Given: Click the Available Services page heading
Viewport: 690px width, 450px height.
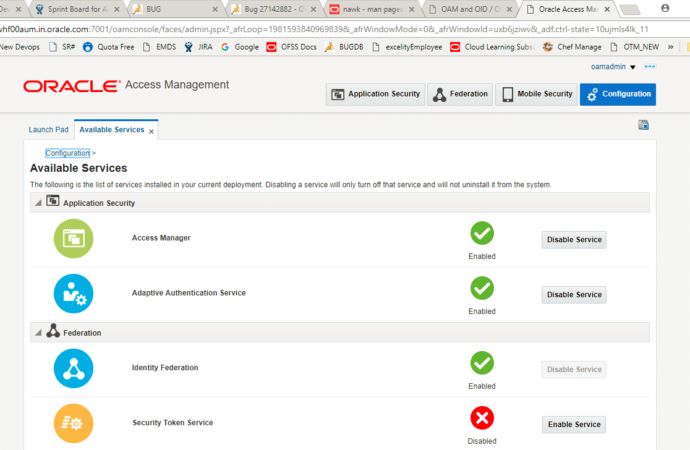Looking at the screenshot, I should tap(78, 168).
